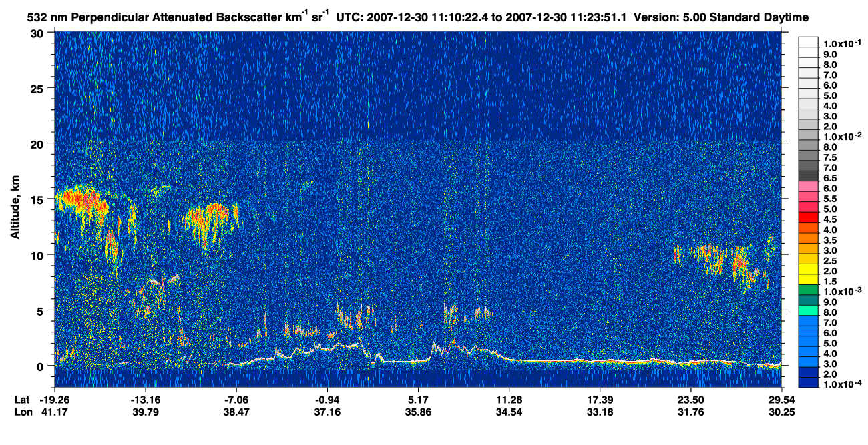Click longitude value '37.16'
The width and height of the screenshot is (868, 445).
click(328, 412)
